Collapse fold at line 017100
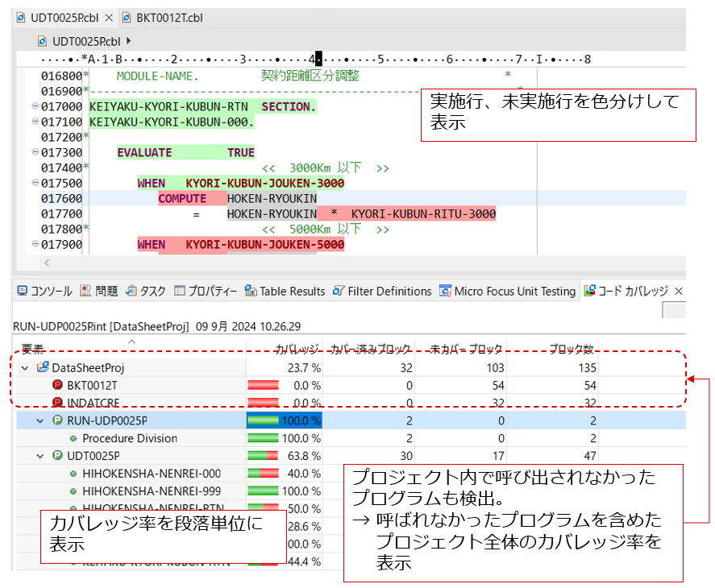The image size is (715, 588). (35, 122)
